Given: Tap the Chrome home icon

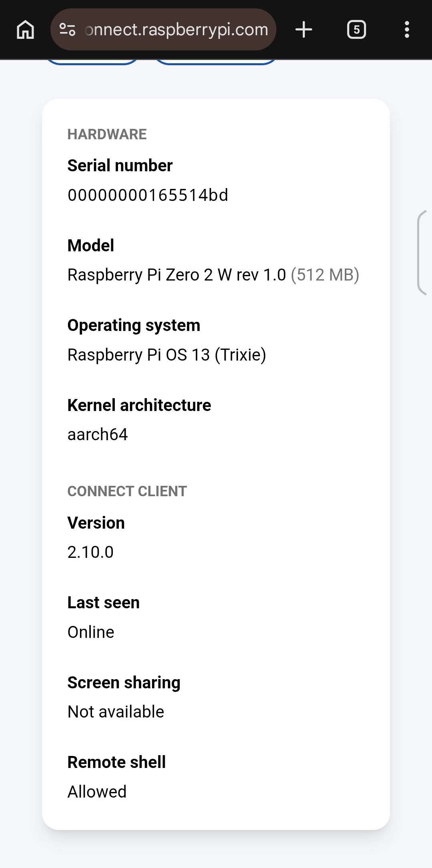Looking at the screenshot, I should (x=26, y=30).
